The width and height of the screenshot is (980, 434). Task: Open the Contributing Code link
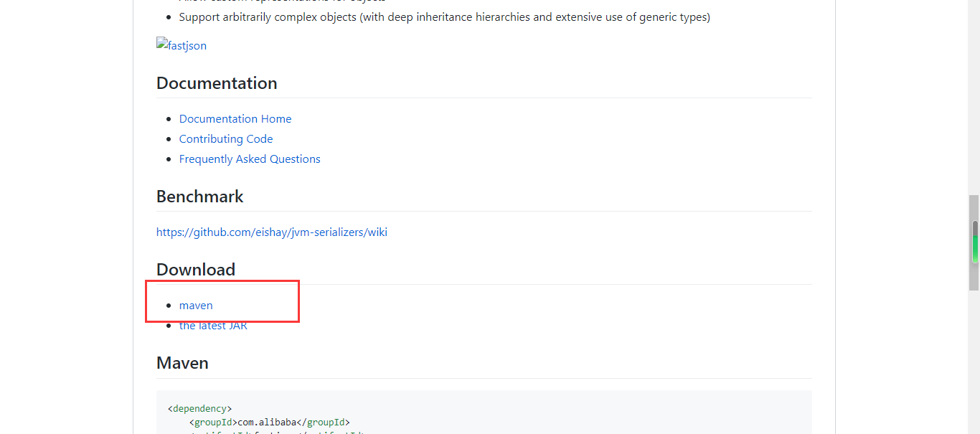tap(226, 139)
